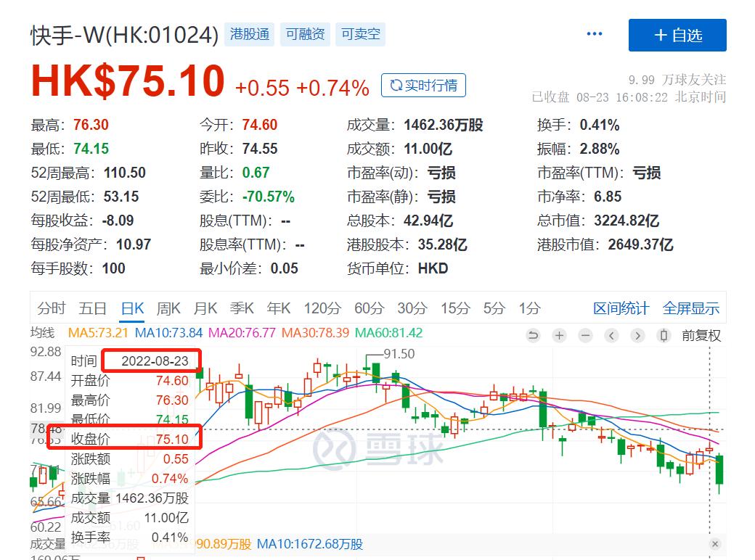Screen dimensions: 755x560
Task: Click the candlestick display mode icon
Action: click(664, 336)
